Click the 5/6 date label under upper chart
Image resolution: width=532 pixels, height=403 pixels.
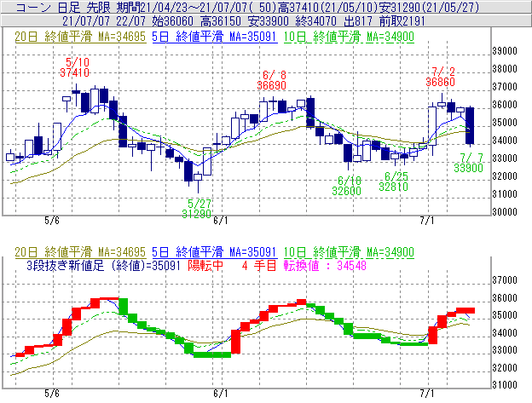pyautogui.click(x=52, y=221)
